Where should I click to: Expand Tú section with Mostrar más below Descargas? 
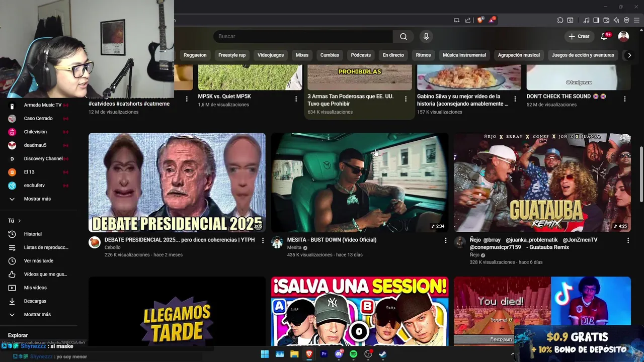[x=38, y=314]
